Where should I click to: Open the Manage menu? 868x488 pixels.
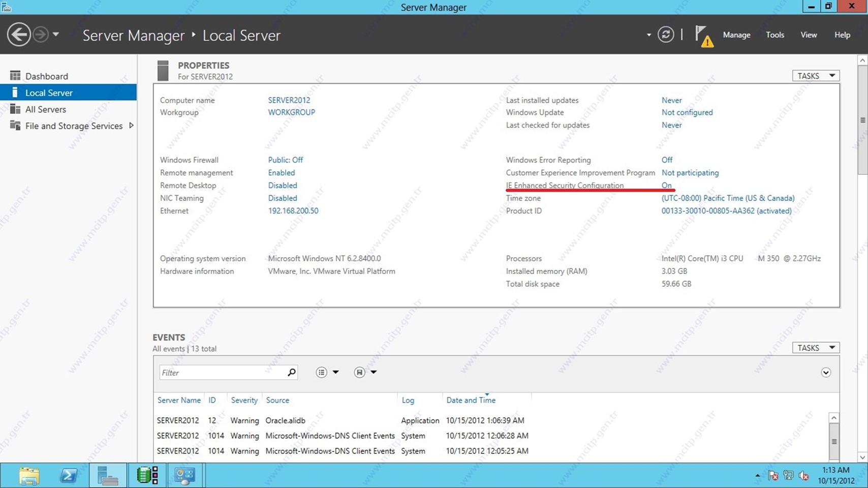click(736, 35)
